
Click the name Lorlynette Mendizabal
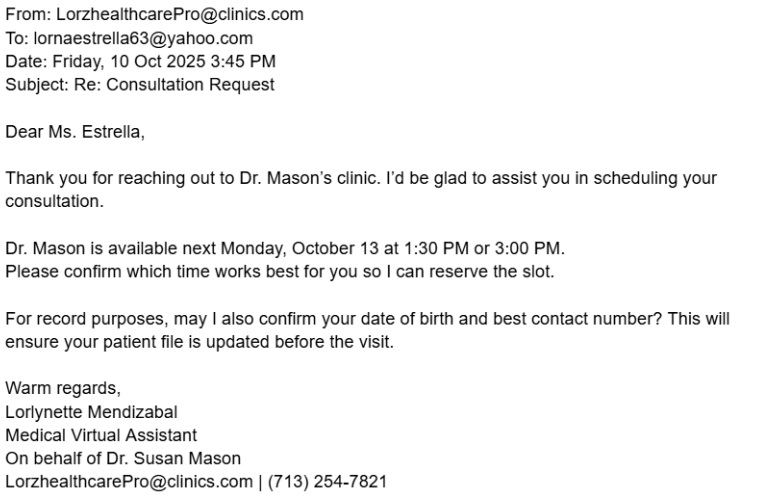(x=92, y=411)
